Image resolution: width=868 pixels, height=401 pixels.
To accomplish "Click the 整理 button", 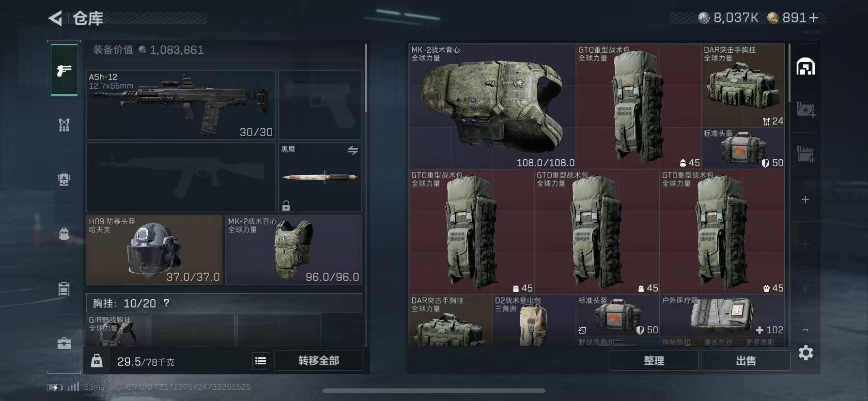I will tap(654, 361).
